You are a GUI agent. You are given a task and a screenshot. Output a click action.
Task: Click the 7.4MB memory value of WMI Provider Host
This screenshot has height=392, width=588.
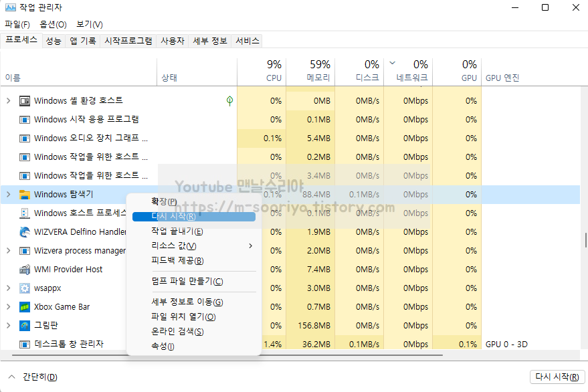coord(318,270)
